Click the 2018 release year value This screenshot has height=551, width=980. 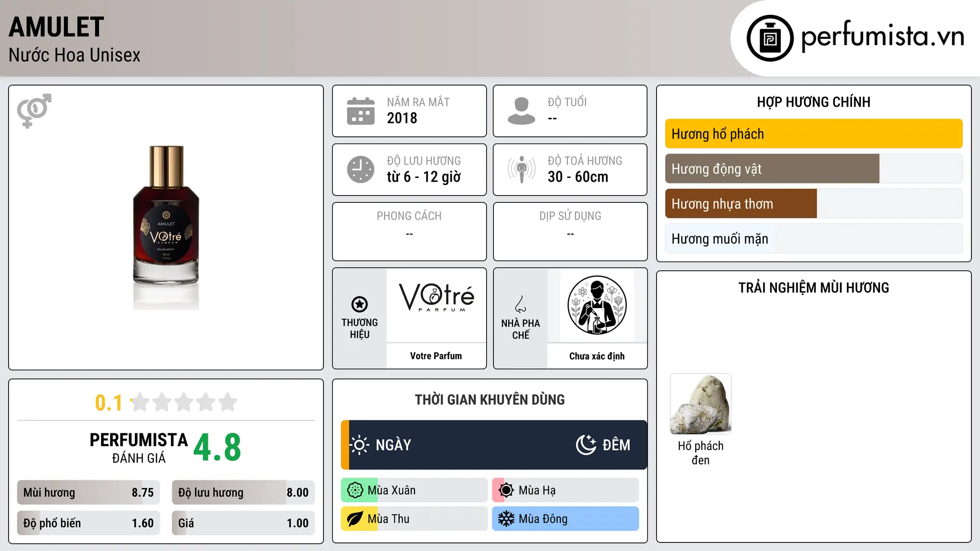[x=402, y=118]
